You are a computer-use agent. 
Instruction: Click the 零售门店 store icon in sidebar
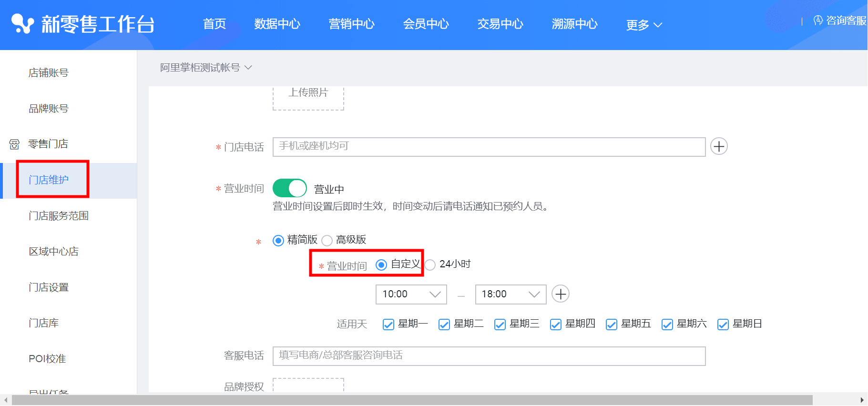point(15,144)
